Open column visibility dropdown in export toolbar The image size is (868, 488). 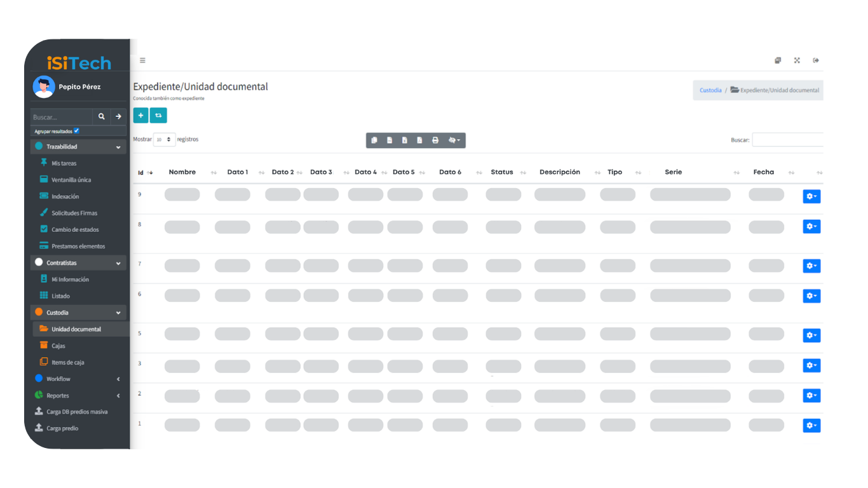pyautogui.click(x=454, y=140)
